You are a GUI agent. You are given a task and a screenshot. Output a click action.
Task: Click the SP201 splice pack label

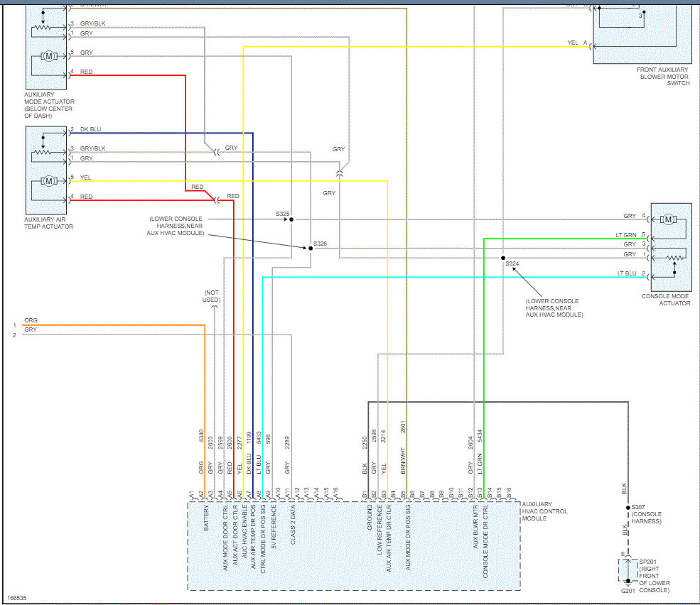click(x=655, y=576)
